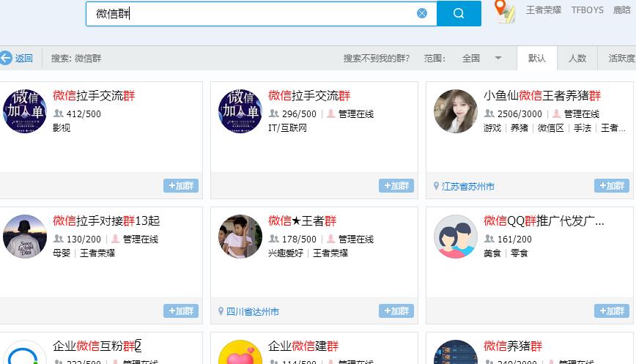636x364 pixels.
Task: Click the 养猪 tag
Action: point(519,128)
